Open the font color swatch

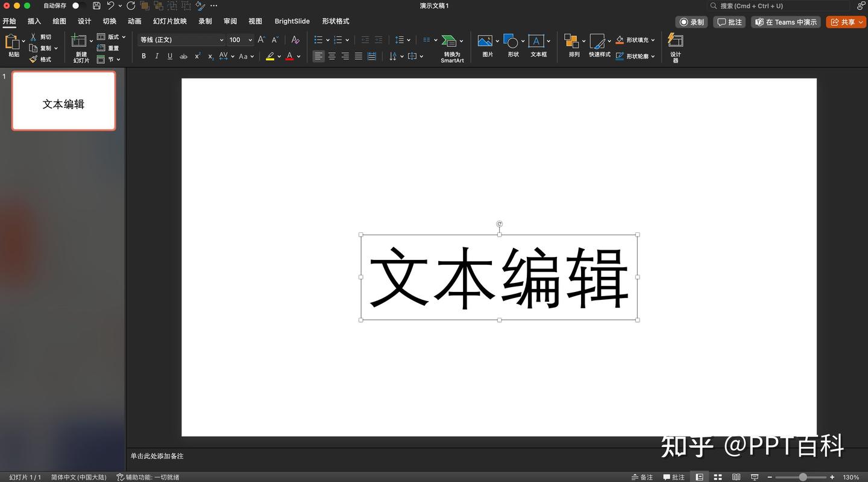coord(289,56)
